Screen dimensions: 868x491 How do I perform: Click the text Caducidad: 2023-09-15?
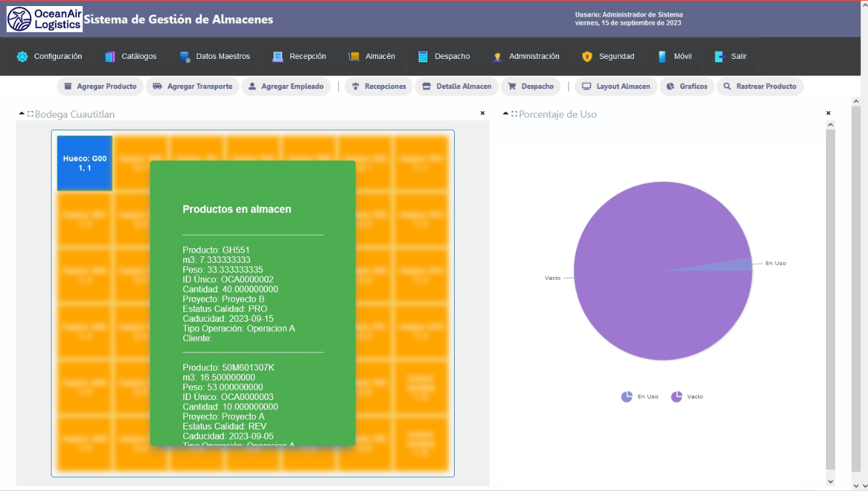click(x=228, y=319)
